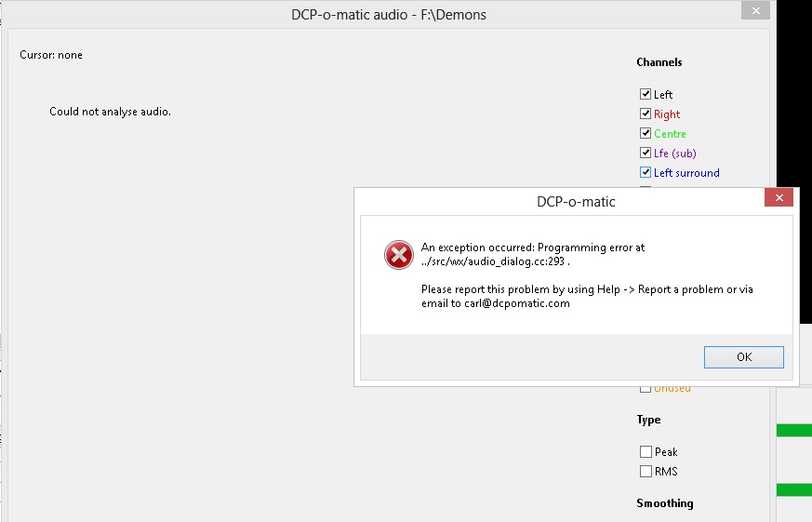
Task: Click the upper green progress bar
Action: point(794,430)
